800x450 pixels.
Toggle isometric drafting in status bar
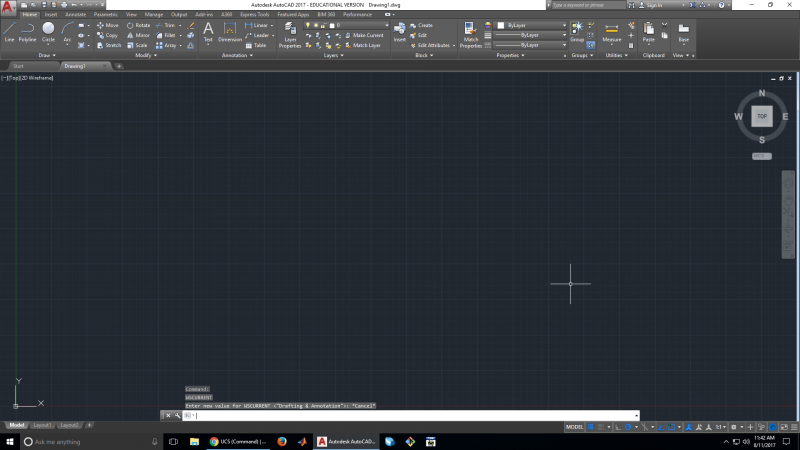click(x=645, y=427)
